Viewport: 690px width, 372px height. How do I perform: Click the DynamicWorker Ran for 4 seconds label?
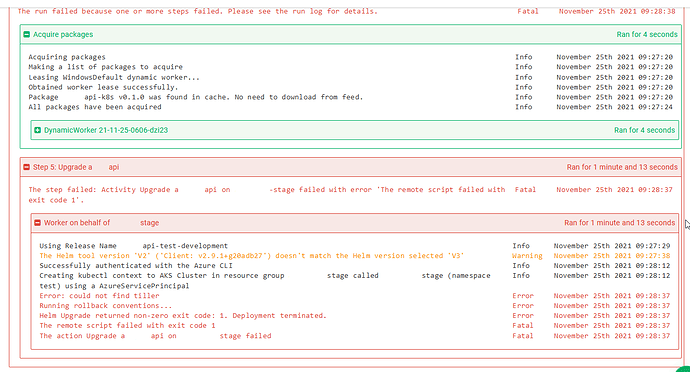(644, 130)
